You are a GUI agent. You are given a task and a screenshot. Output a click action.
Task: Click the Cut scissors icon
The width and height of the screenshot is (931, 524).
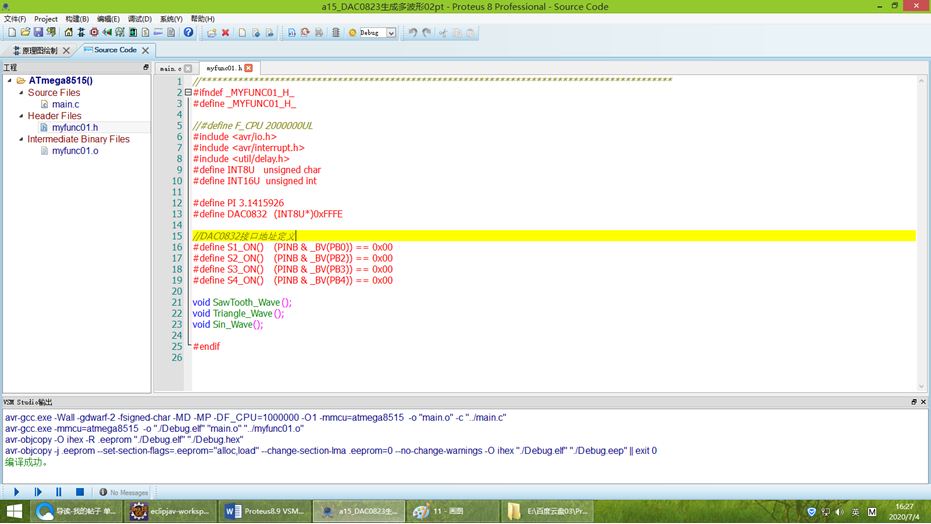[x=443, y=33]
